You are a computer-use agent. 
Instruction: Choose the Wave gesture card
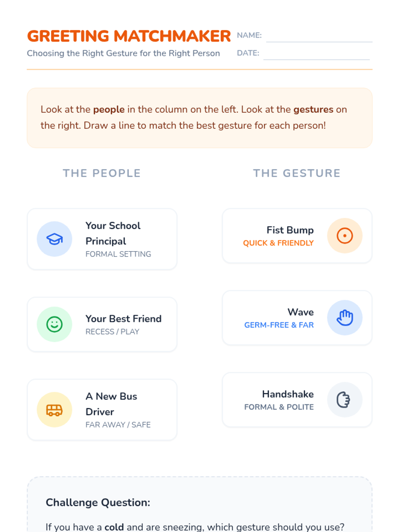297,318
